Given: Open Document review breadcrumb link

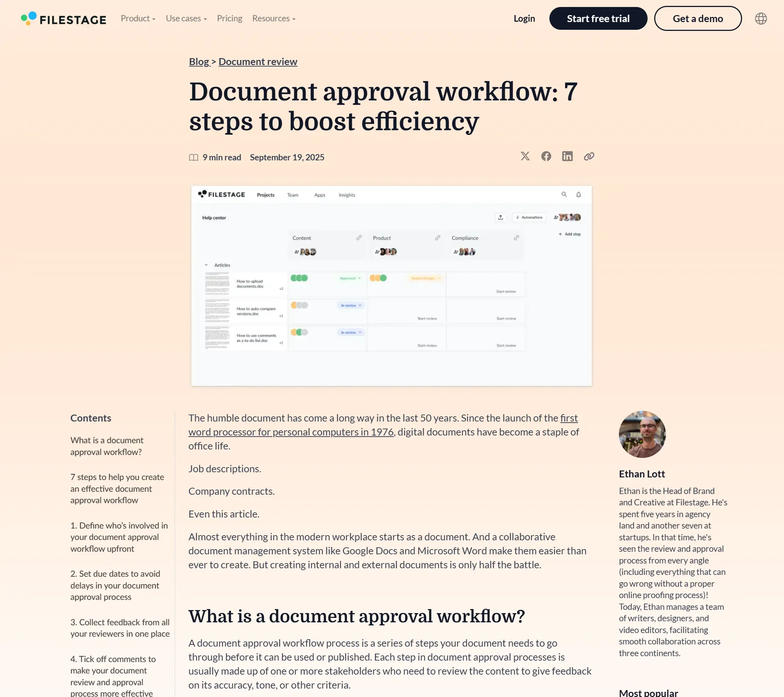Looking at the screenshot, I should 258,62.
